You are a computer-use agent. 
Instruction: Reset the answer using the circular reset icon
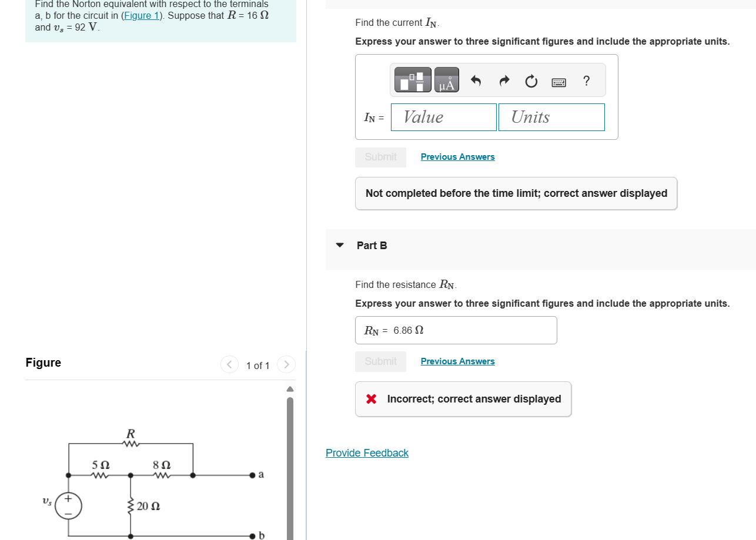[x=531, y=81]
